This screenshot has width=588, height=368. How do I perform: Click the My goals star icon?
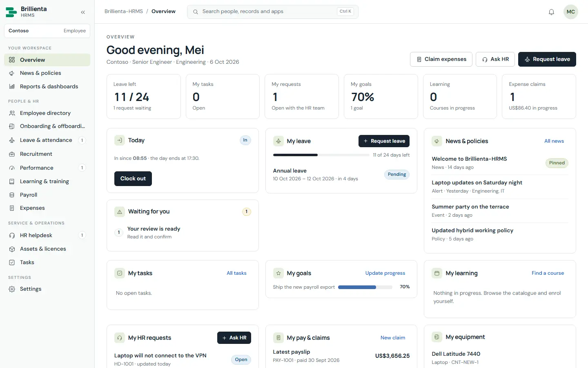click(278, 273)
